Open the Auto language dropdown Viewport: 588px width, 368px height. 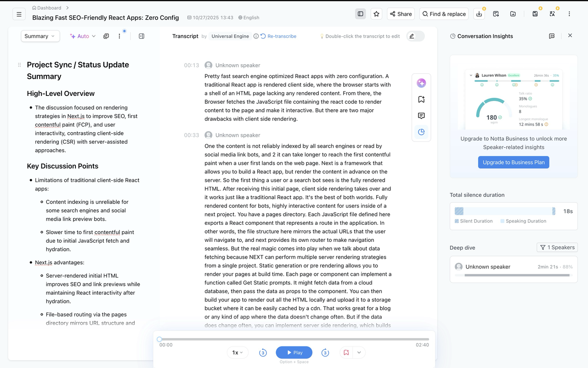coord(82,35)
